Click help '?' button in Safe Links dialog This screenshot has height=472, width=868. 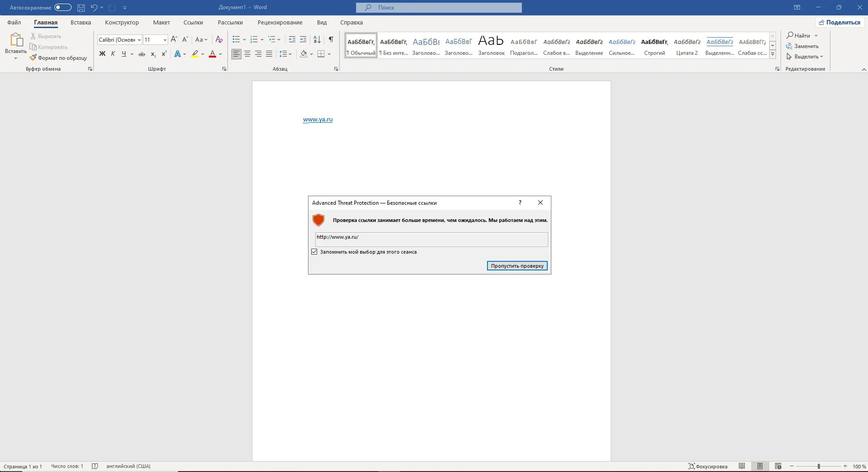pos(520,202)
